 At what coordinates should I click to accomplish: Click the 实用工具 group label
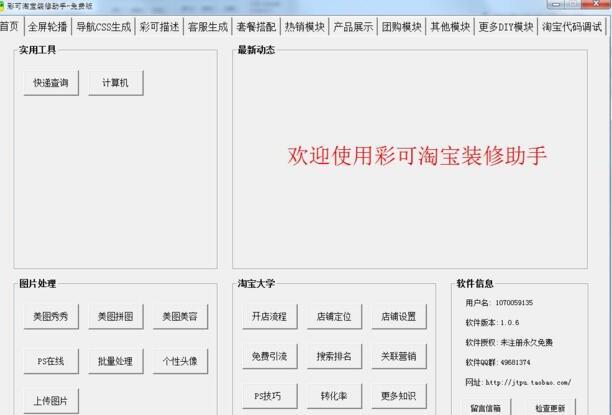click(37, 50)
